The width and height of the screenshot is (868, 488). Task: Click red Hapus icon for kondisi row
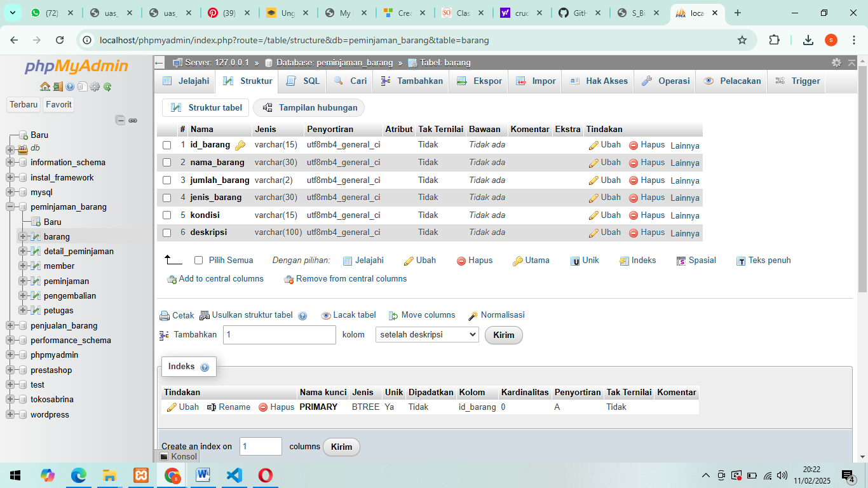(x=634, y=215)
